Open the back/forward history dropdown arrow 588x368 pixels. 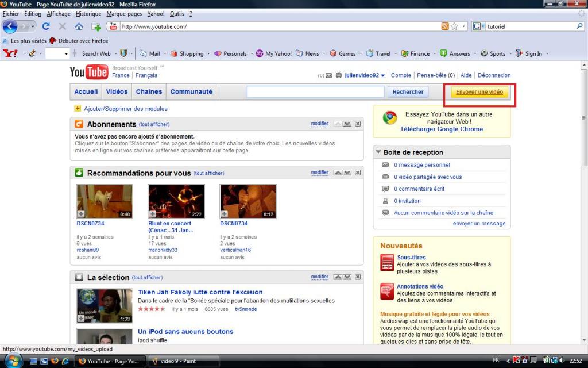[33, 26]
